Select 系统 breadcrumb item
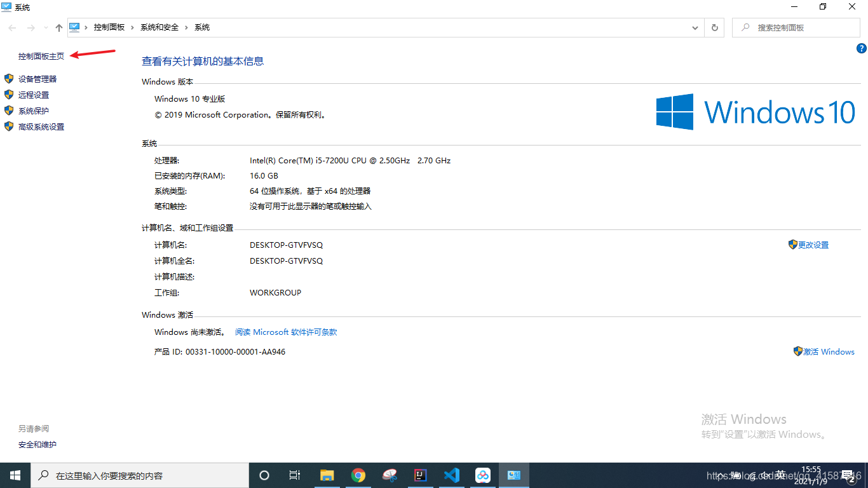868x488 pixels. pos(202,27)
